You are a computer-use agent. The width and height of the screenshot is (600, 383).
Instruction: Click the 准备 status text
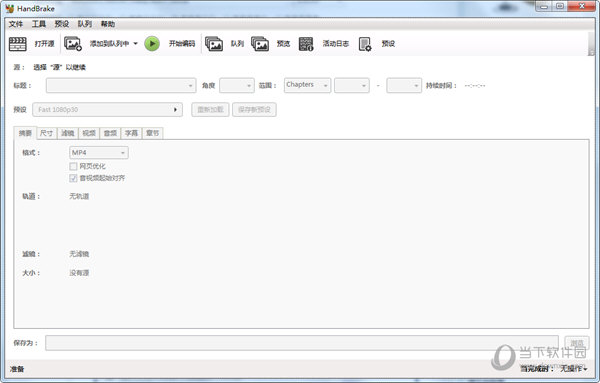click(17, 369)
